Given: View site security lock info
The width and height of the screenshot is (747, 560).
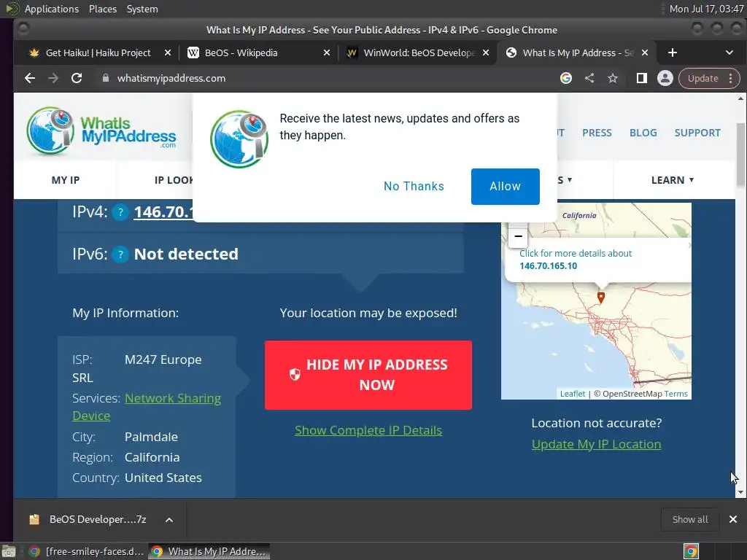Looking at the screenshot, I should click(x=106, y=78).
